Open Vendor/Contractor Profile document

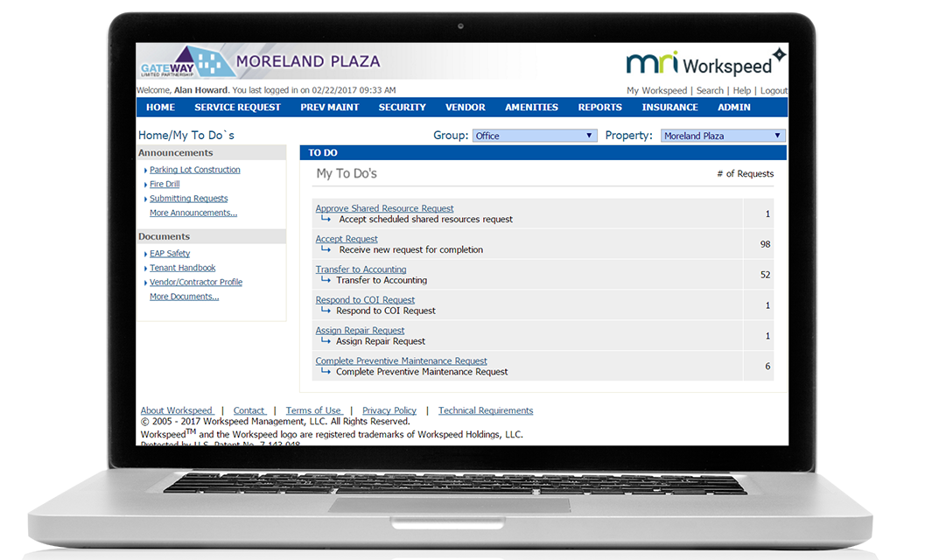click(x=196, y=282)
